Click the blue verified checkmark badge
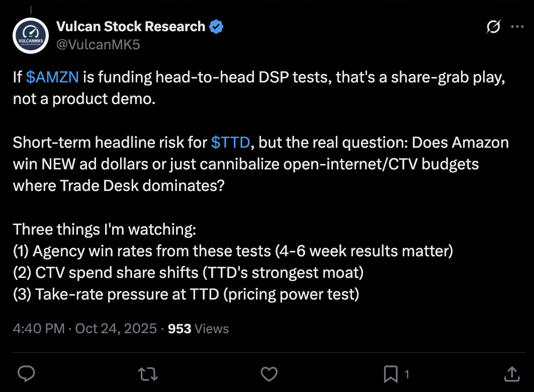The image size is (534, 392). point(216,27)
